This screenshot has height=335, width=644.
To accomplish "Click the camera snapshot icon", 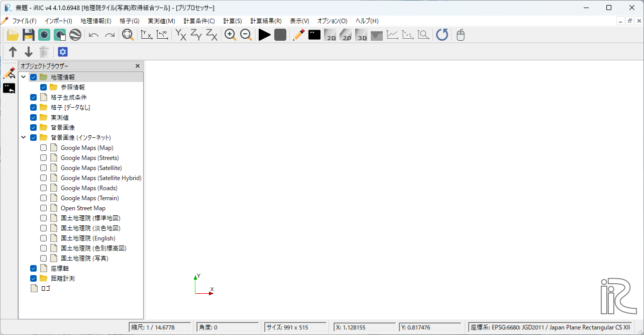I will point(44,35).
